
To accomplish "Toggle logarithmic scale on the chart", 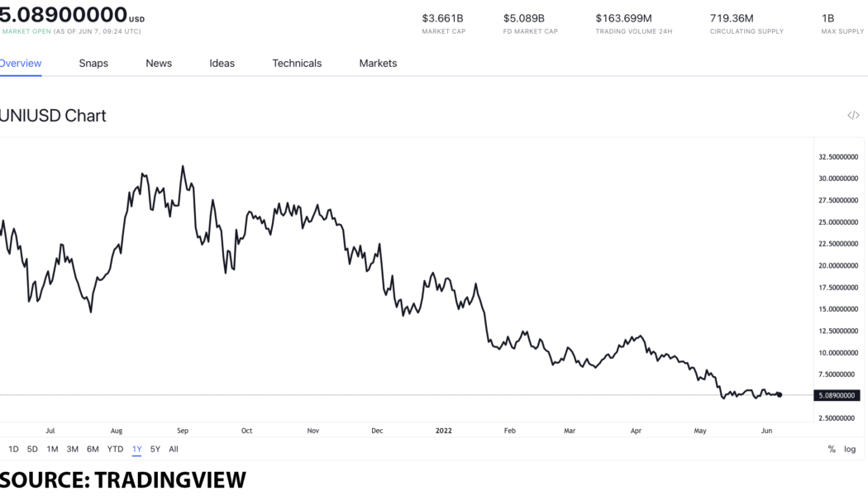I will [850, 449].
